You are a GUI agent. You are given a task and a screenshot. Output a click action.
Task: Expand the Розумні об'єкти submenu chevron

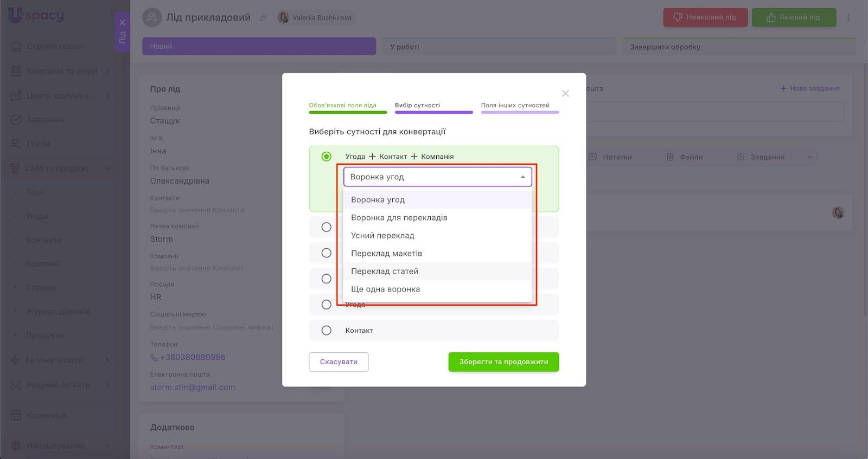107,385
